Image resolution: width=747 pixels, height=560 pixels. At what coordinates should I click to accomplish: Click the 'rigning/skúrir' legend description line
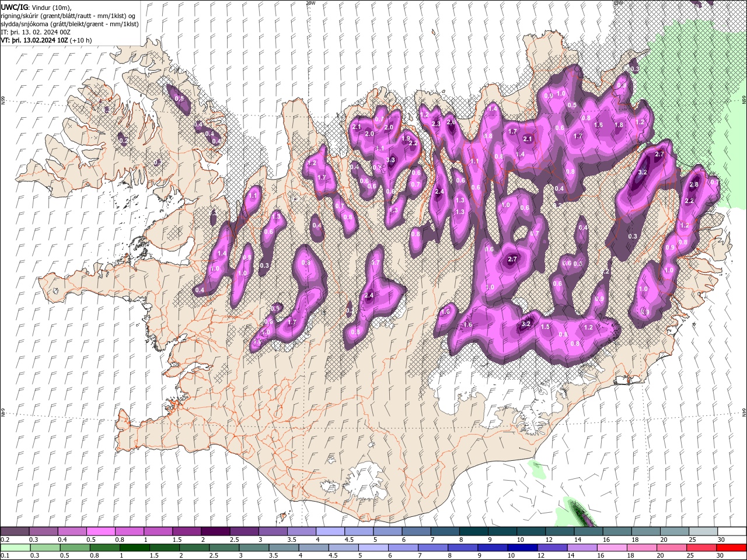(x=68, y=15)
